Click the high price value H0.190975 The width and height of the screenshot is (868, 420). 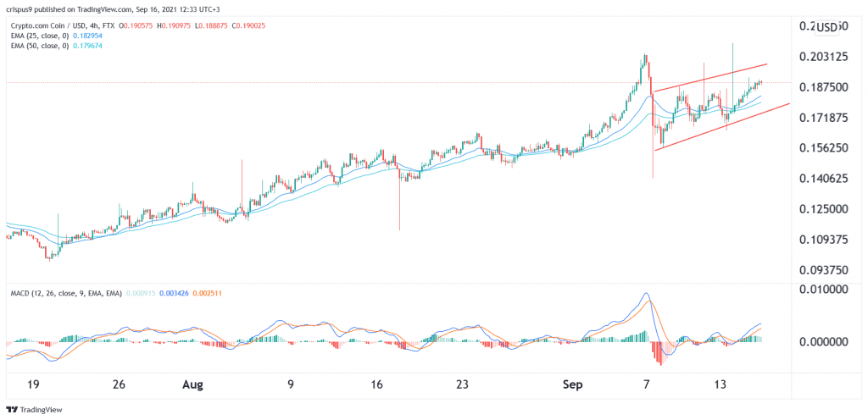coord(175,25)
